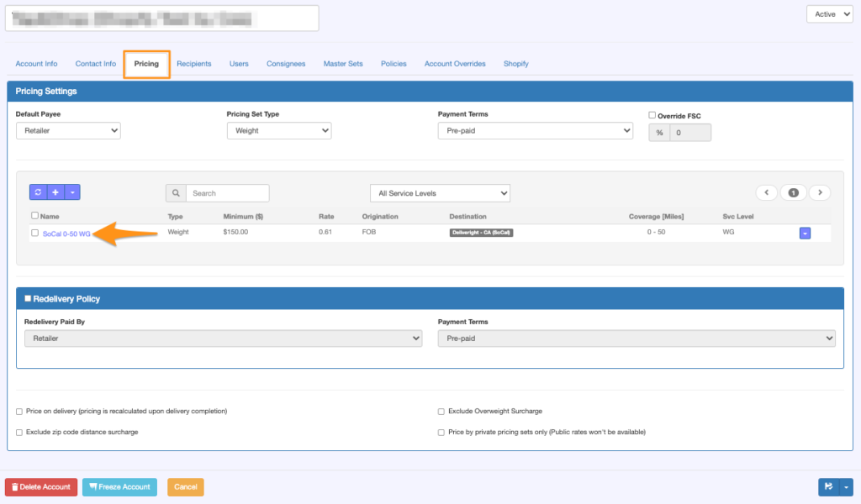
Task: Expand the All Service Levels filter
Action: click(440, 193)
